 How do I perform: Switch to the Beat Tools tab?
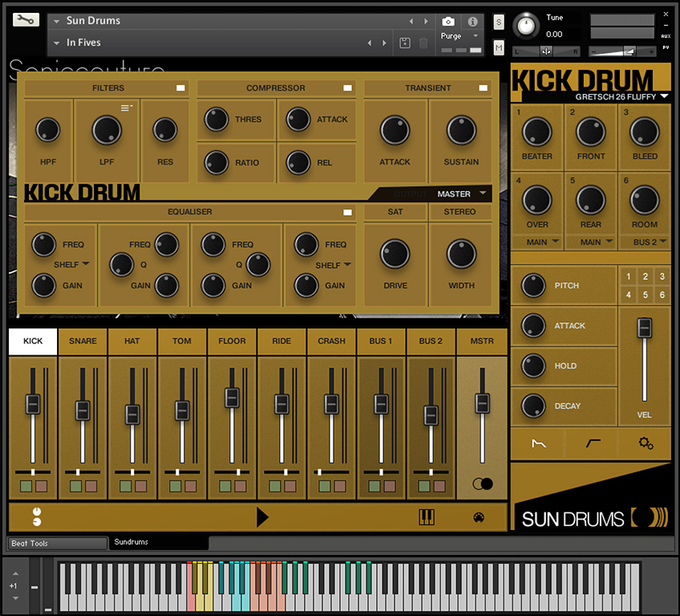coord(57,543)
